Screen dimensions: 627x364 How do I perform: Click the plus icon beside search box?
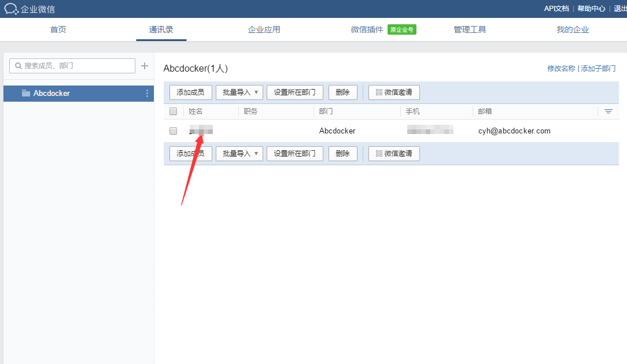(x=145, y=66)
